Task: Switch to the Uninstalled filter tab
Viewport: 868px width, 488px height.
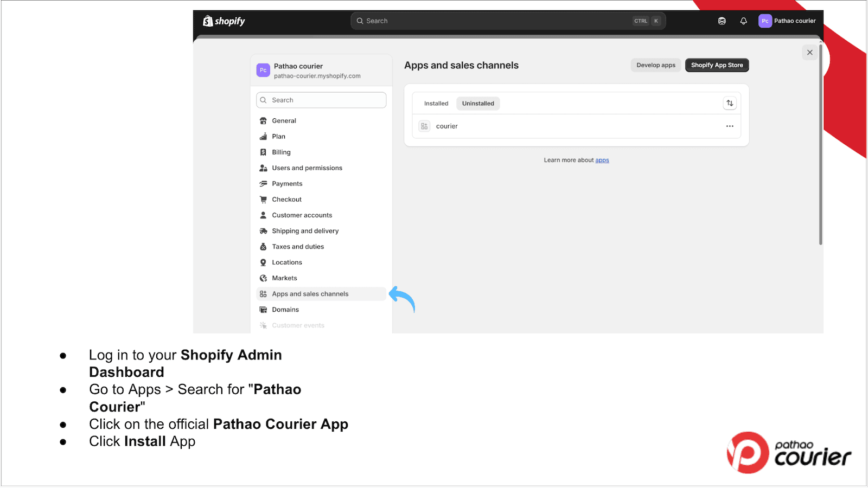Action: point(477,103)
